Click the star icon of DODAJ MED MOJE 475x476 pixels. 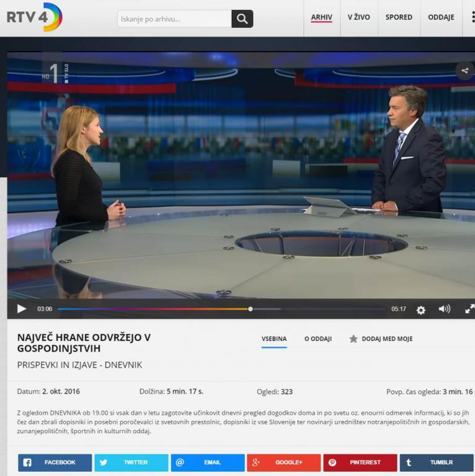tap(353, 338)
